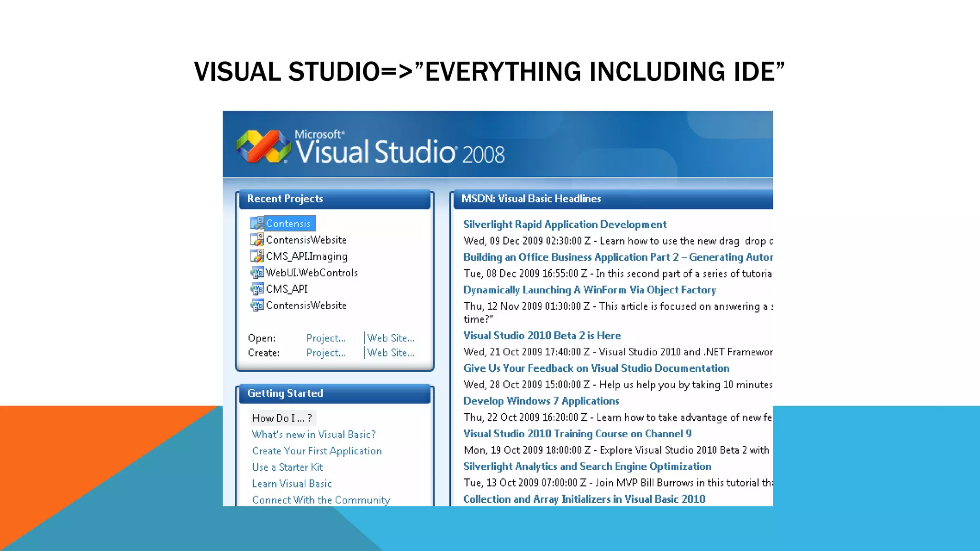Screen dimensions: 980x551
Task: Click the Visual Studio 2008 logo
Action: click(263, 146)
